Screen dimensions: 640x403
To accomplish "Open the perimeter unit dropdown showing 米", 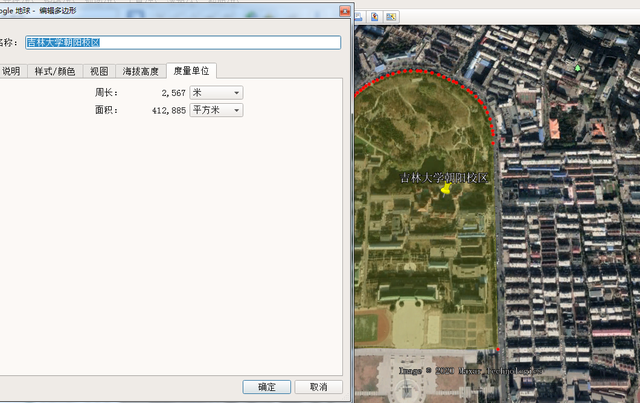I will 216,93.
